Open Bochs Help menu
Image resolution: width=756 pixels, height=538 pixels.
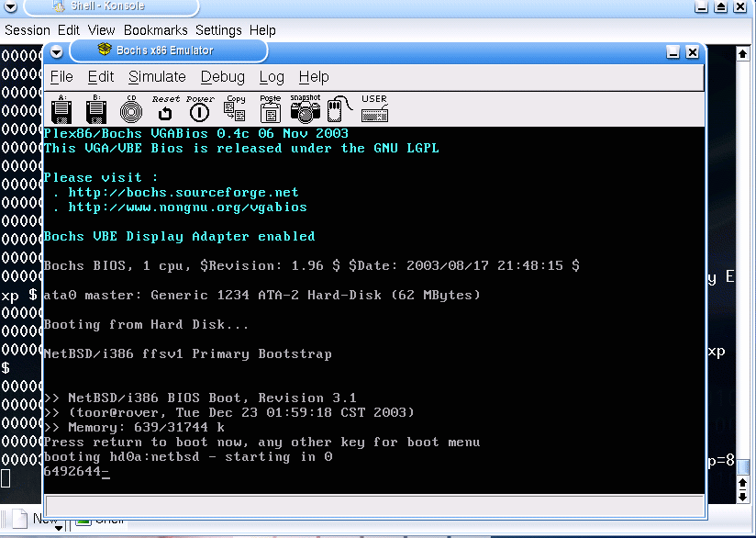click(314, 77)
